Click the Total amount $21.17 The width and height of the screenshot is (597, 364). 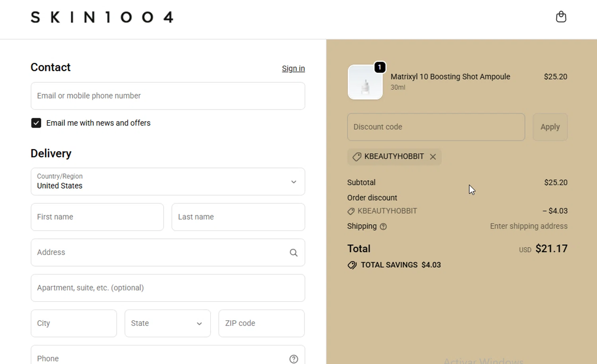(x=551, y=249)
